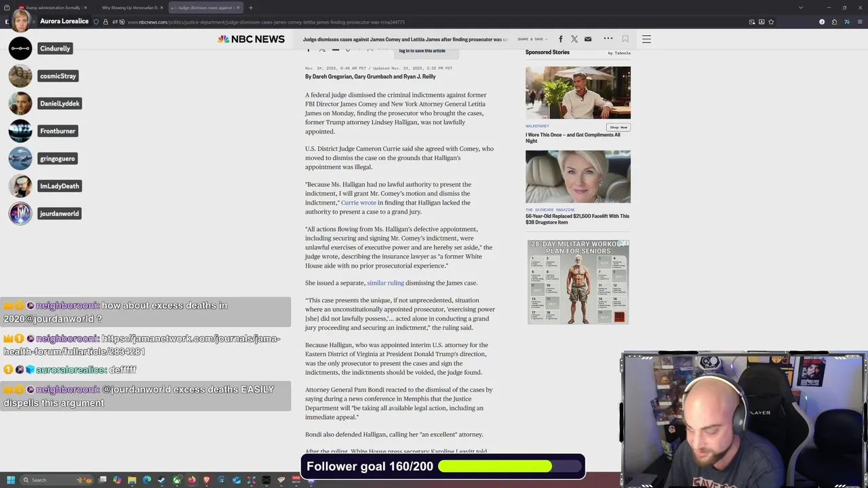Open the facelift ad thumbnail with woman
Viewport: 868px width, 488px height.
coord(578,176)
